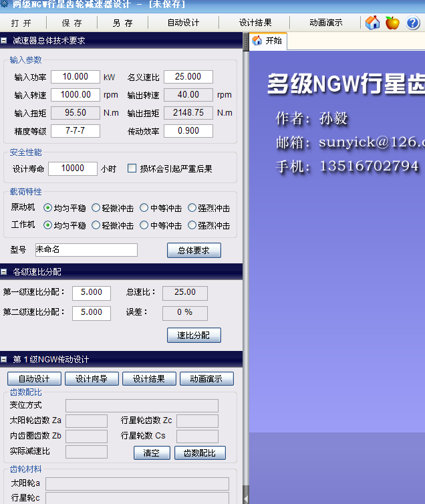Select 原动机 中等冲击 radio button

pyautogui.click(x=144, y=208)
